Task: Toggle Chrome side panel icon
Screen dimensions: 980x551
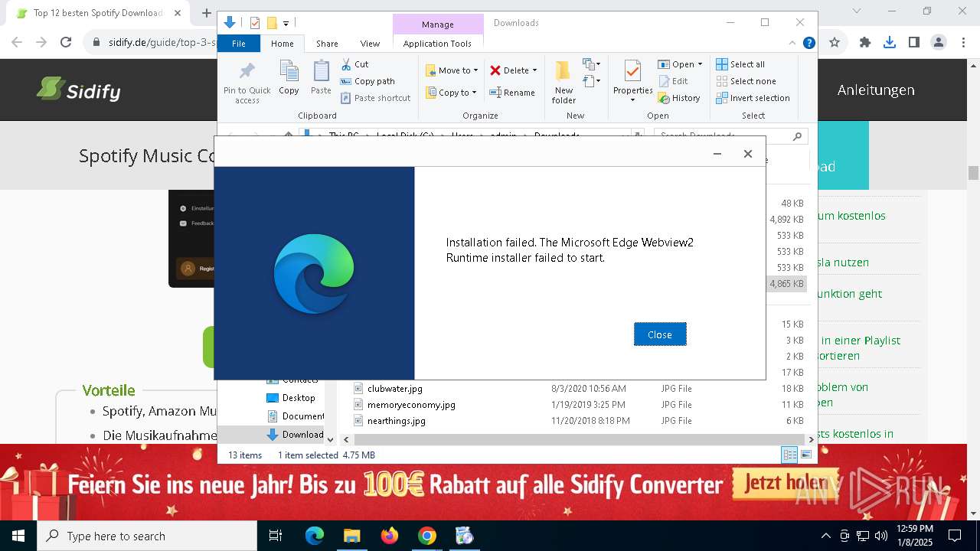Action: 914,43
